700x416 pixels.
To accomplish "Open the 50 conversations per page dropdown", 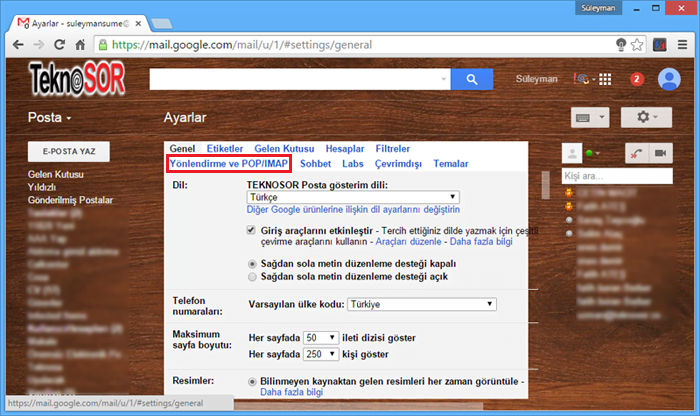I will pos(321,337).
